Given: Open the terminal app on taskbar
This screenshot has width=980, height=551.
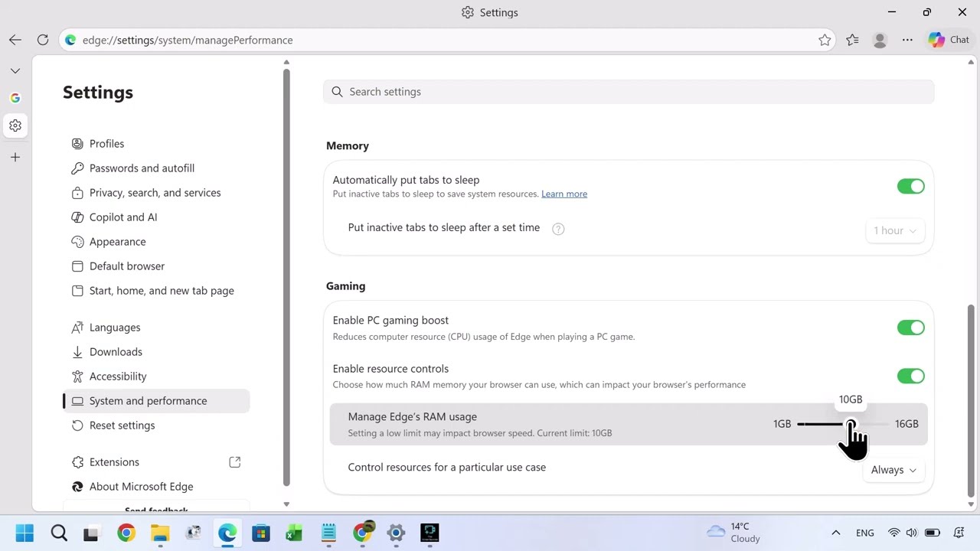Looking at the screenshot, I should 430,533.
